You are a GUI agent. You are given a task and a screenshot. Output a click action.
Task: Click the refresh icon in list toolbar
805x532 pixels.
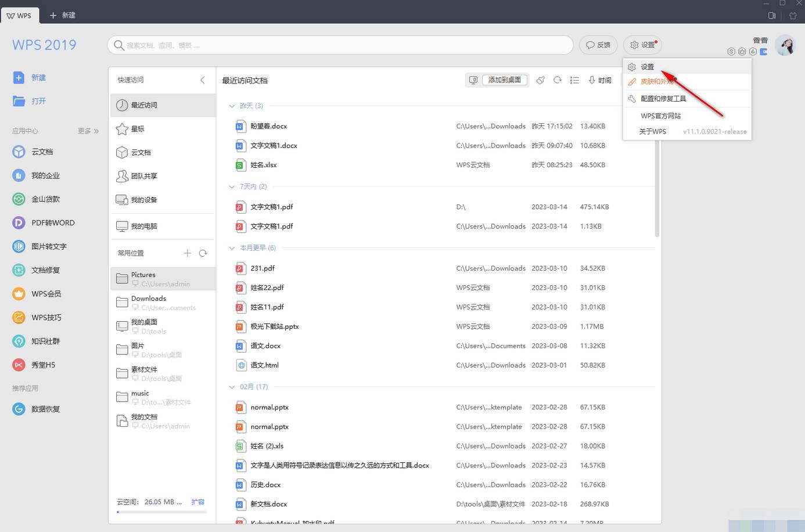[x=558, y=80]
